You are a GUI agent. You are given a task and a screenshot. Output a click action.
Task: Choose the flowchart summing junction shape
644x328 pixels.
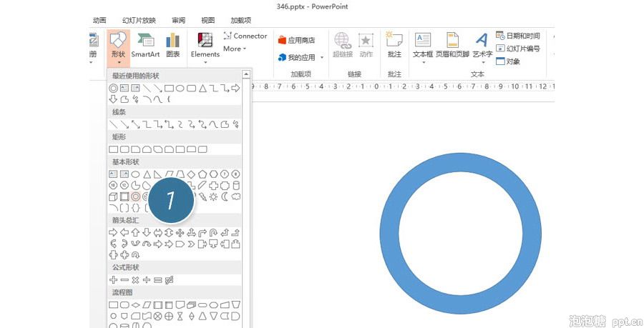pyautogui.click(x=157, y=316)
